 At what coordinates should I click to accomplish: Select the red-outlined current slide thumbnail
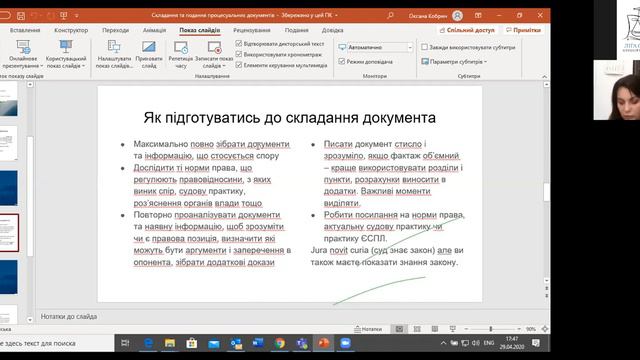pos(9,233)
